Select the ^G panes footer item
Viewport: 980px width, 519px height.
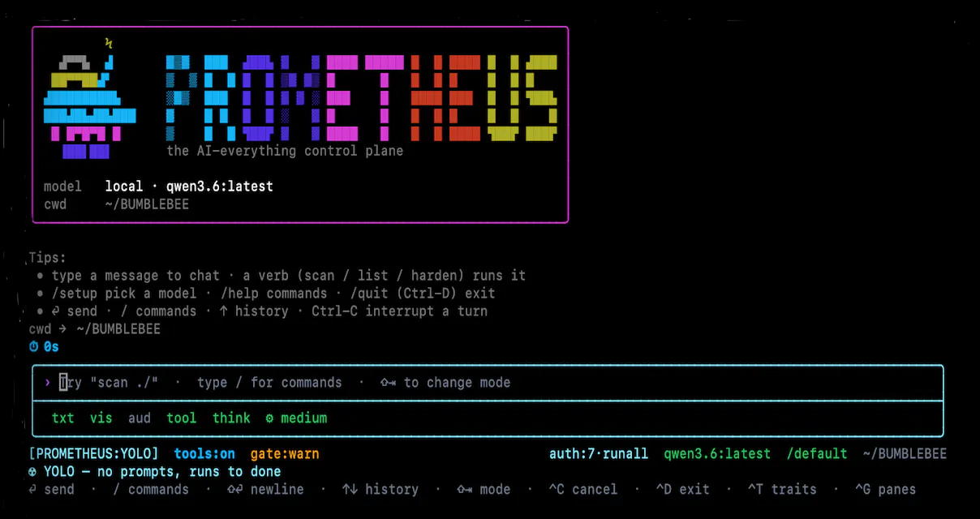(x=885, y=490)
